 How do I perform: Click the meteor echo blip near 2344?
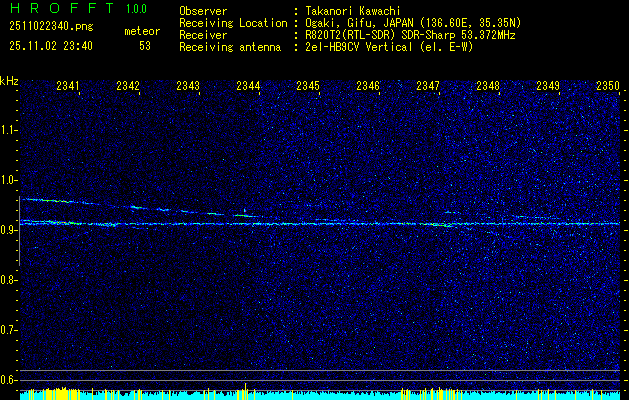(245, 211)
